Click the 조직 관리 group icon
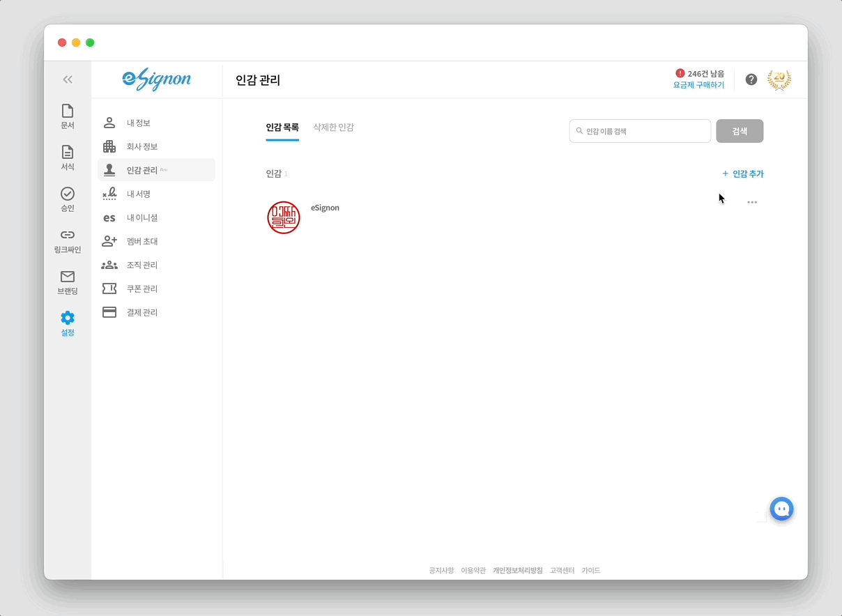This screenshot has height=616, width=842. click(x=109, y=265)
